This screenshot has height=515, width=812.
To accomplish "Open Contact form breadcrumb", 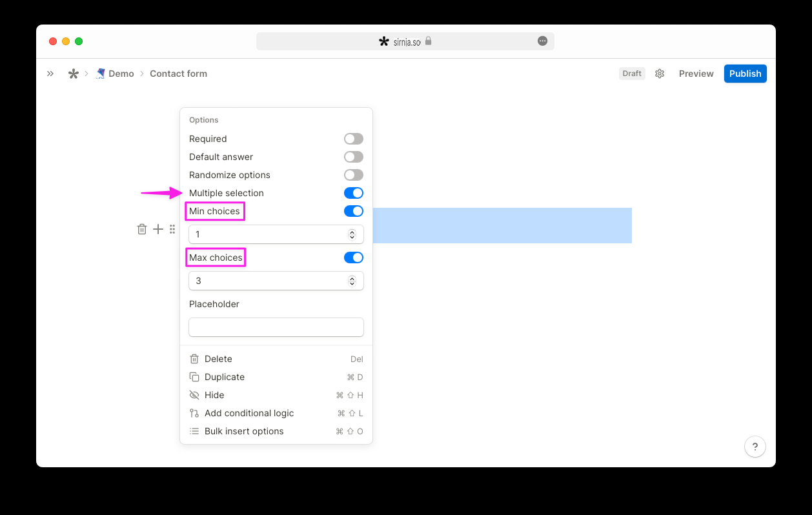I will [x=179, y=74].
